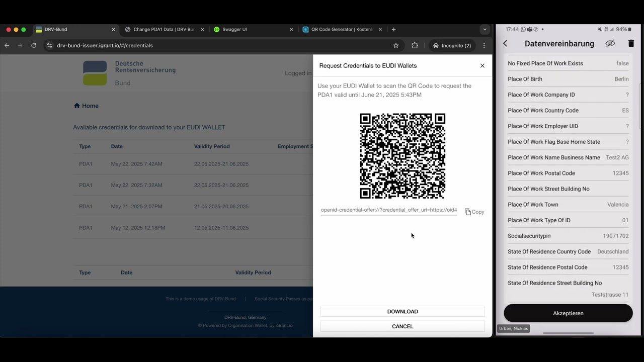
Task: Toggle the crossed-eye visibility icon on phone
Action: tap(610, 44)
